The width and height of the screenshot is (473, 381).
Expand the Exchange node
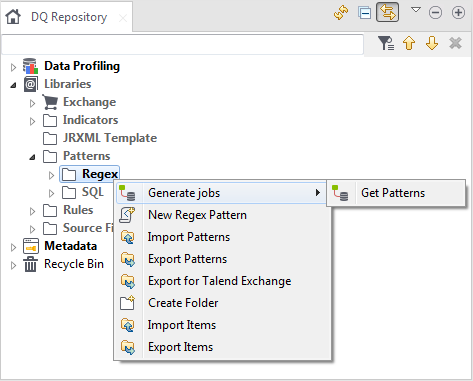click(32, 103)
